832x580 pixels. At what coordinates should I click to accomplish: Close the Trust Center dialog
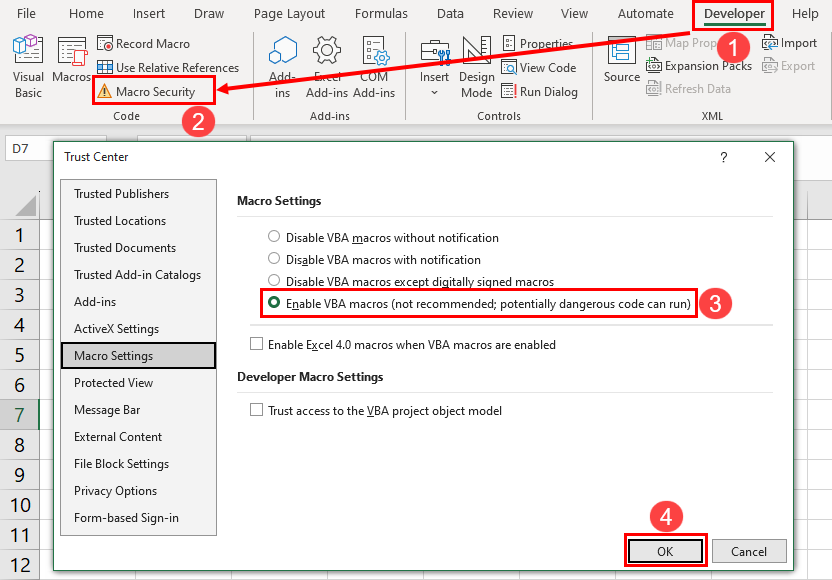point(770,157)
